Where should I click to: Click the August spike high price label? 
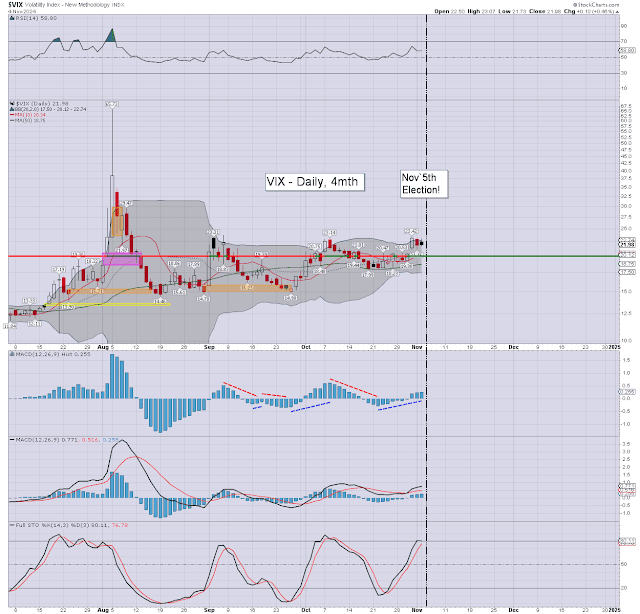click(x=112, y=105)
